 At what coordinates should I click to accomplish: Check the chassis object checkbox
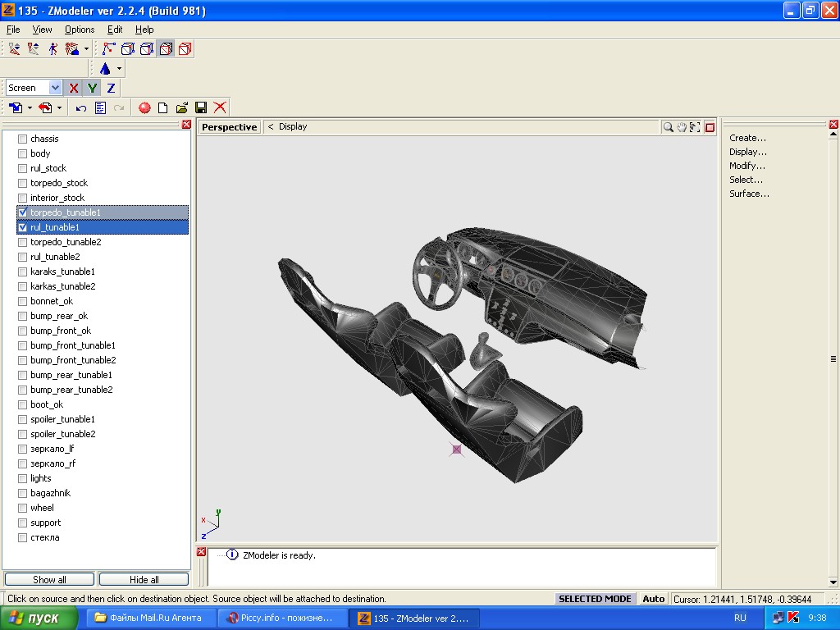(x=22, y=139)
